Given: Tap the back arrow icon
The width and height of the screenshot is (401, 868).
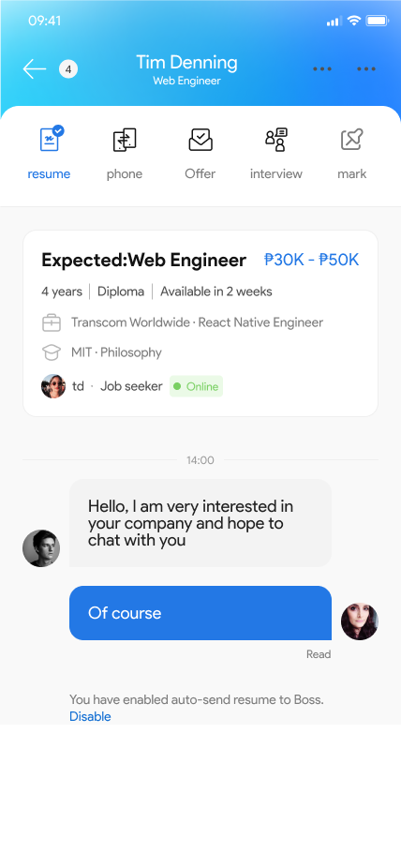Looking at the screenshot, I should (35, 69).
